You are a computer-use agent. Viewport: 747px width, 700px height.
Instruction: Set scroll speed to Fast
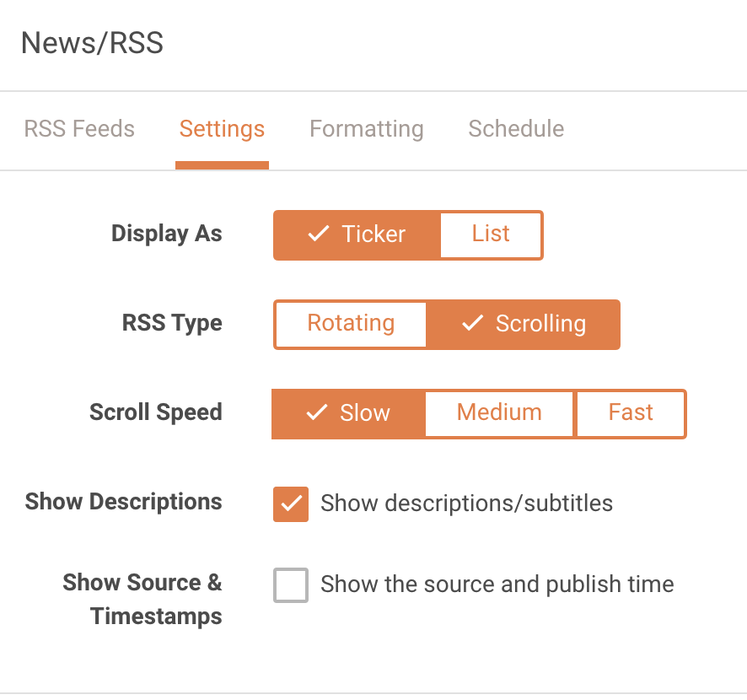coord(631,413)
